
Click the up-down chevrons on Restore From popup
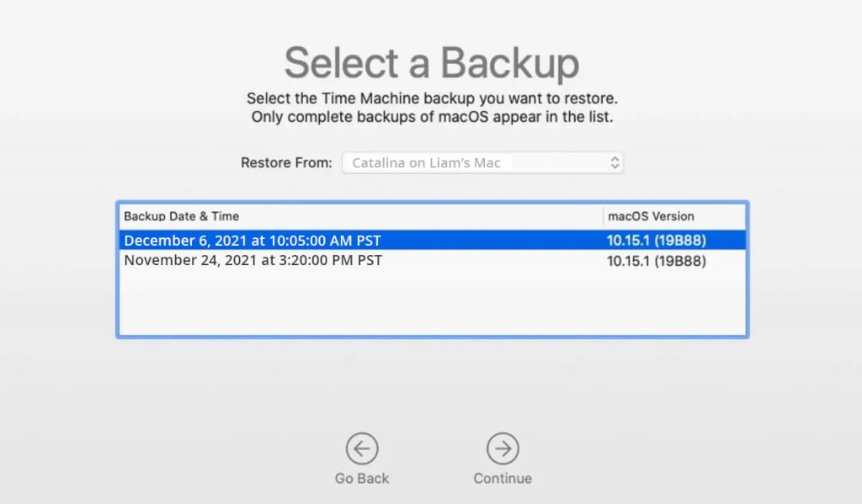click(x=615, y=162)
